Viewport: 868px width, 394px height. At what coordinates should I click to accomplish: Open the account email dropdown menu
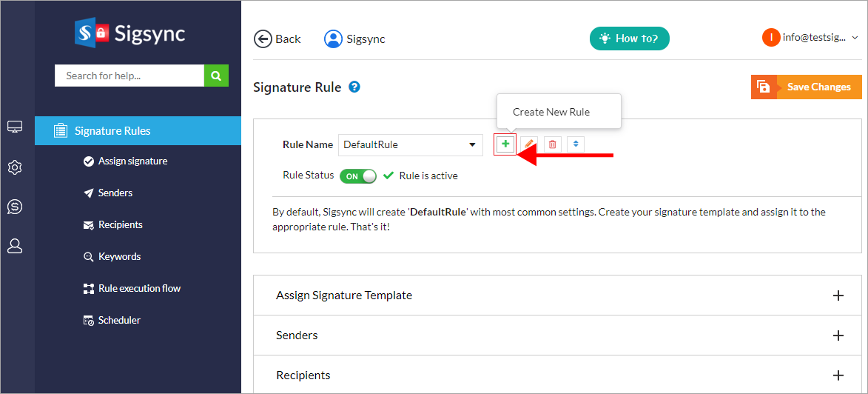click(x=812, y=37)
